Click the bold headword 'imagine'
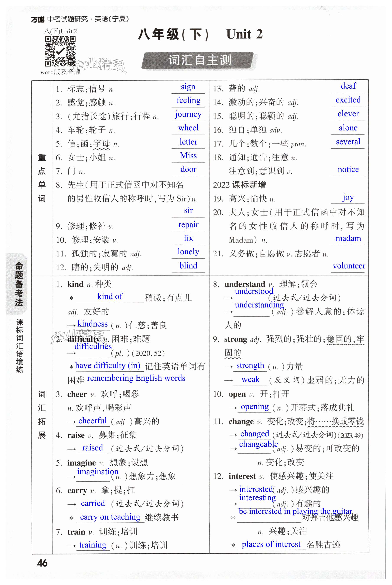 click(81, 463)
